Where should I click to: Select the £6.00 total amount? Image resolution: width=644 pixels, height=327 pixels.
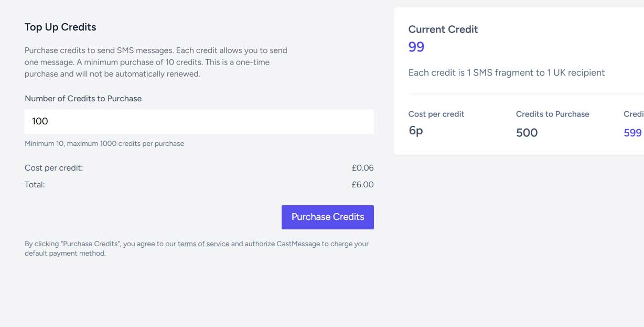click(363, 185)
